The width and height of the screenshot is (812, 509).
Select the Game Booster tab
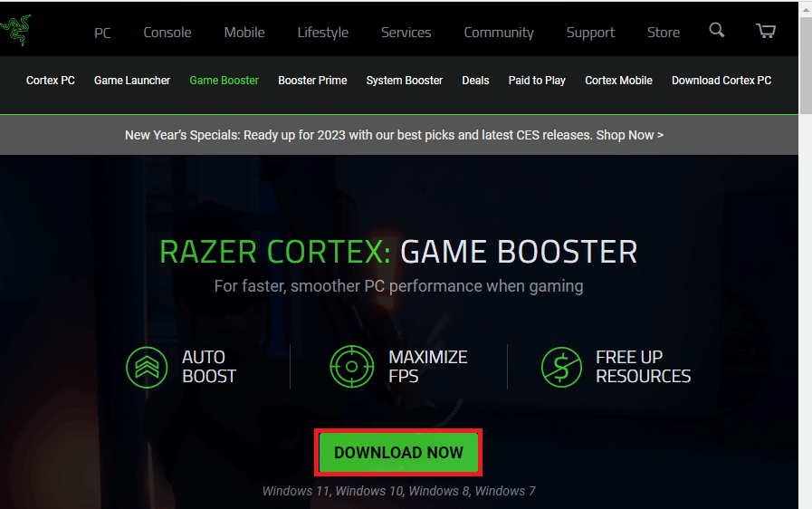[x=224, y=81]
